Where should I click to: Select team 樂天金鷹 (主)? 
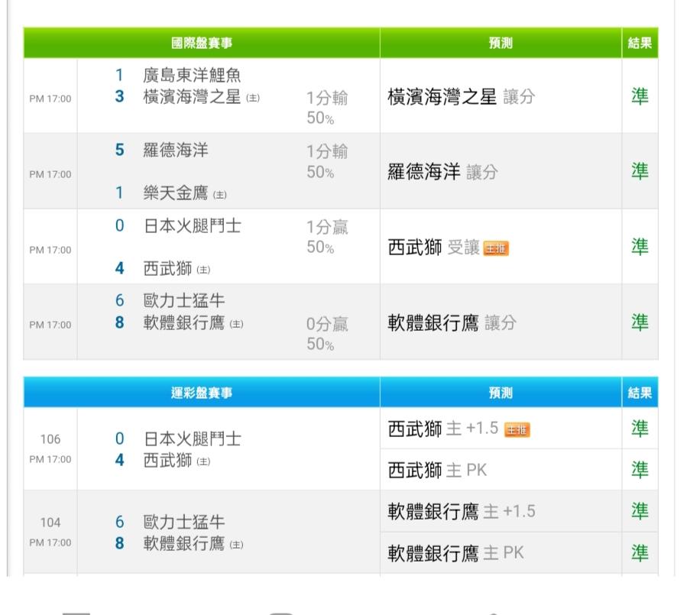[185, 193]
